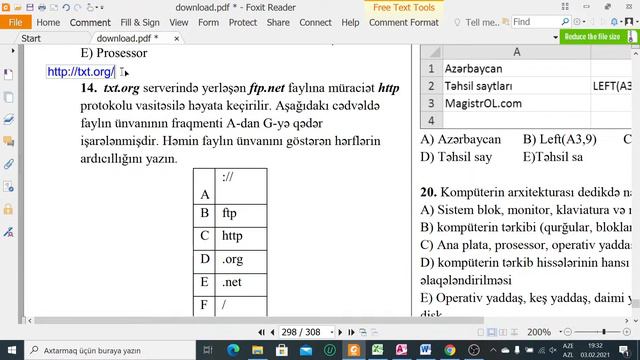
Task: Switch to facing pages view mode
Action: point(503,332)
